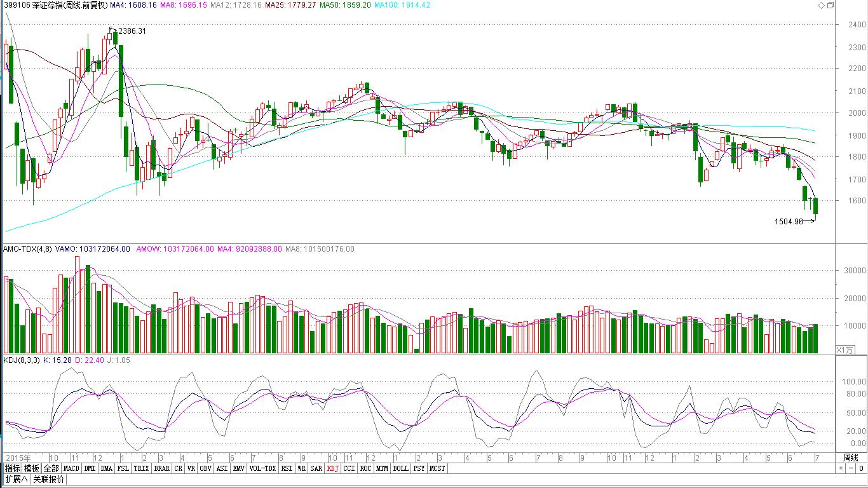The height and width of the screenshot is (488, 868).
Task: Click the 30000 volume axis label
Action: click(x=853, y=270)
